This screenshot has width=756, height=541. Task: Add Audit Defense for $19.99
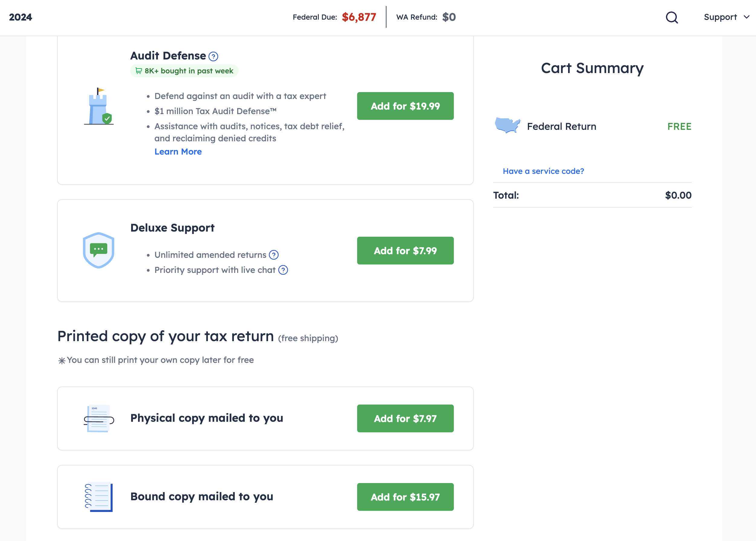coord(405,106)
